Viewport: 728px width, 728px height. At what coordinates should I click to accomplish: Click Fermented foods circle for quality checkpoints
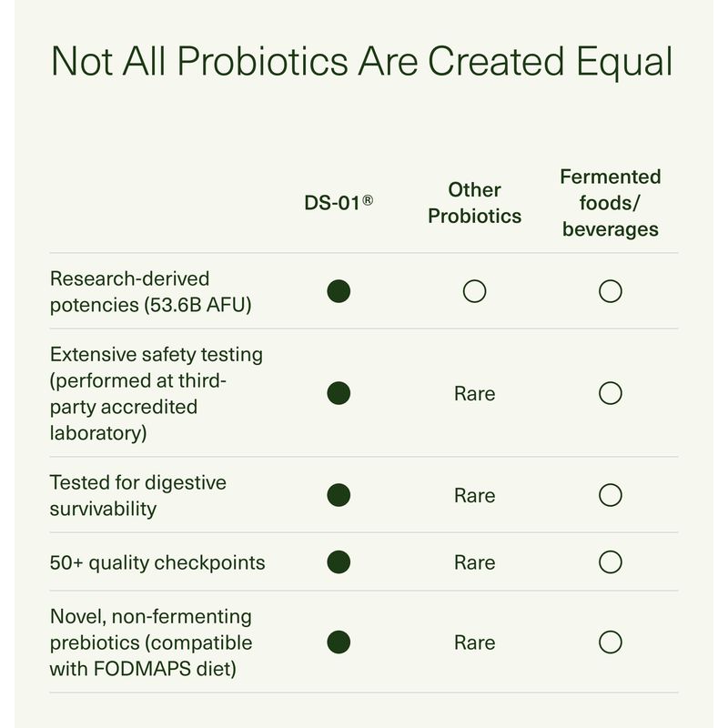(611, 561)
